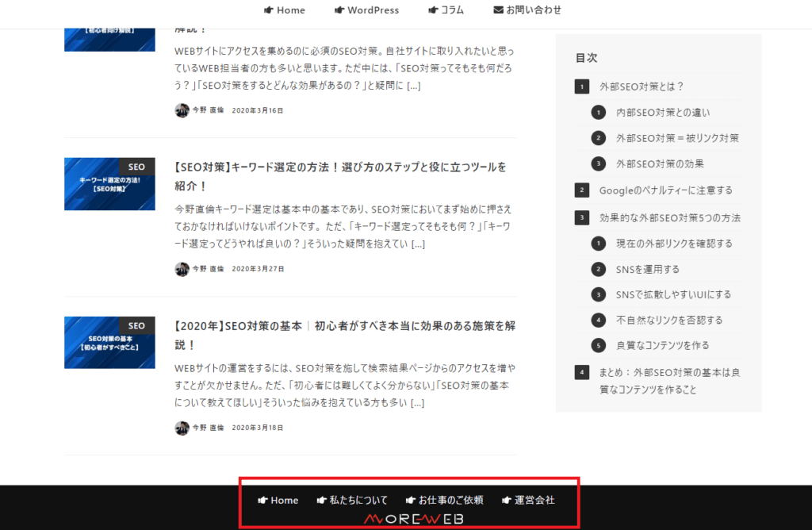Screen dimensions: 812x530
Task: Click author avatar dated 2020年3月16日
Action: (182, 110)
